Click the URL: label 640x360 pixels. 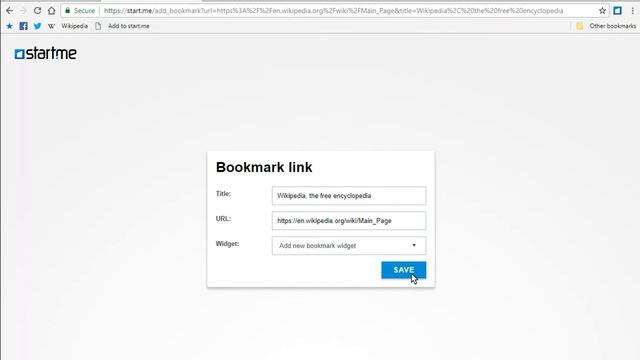(223, 219)
